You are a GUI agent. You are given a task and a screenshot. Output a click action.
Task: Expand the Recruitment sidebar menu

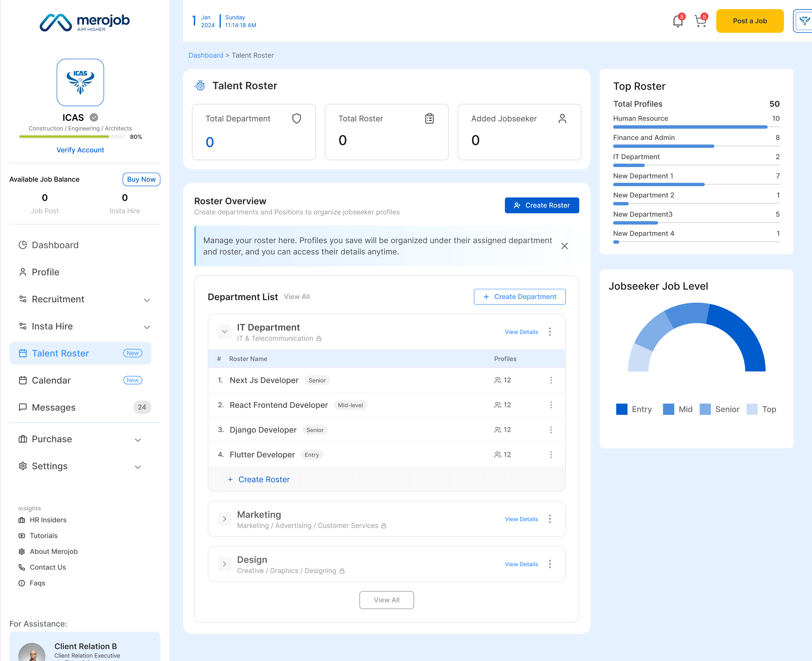tap(147, 300)
